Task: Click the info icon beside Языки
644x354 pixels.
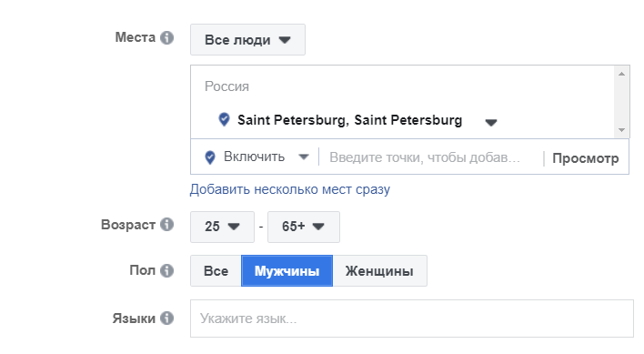Action: click(166, 319)
